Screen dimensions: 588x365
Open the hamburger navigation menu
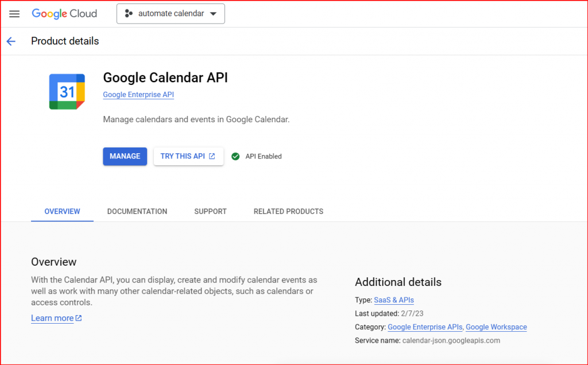[x=14, y=14]
